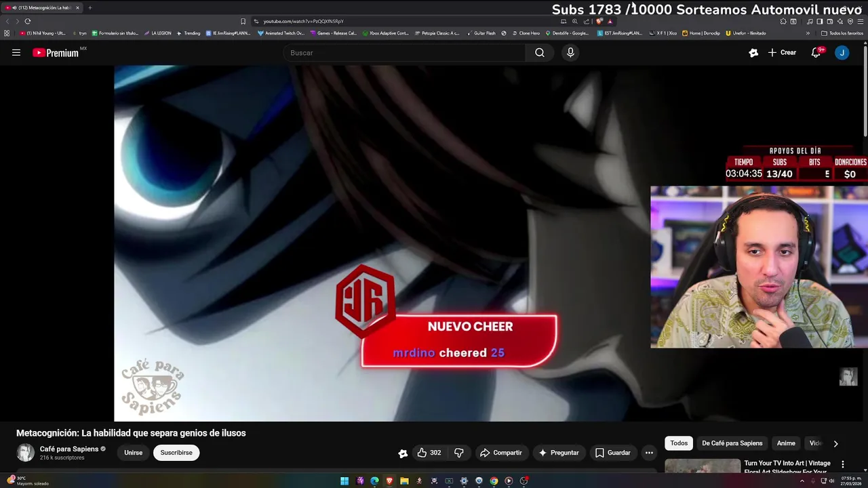Viewport: 868px width, 488px height.
Task: Open the YouTube guide hamburger menu
Action: [x=16, y=52]
